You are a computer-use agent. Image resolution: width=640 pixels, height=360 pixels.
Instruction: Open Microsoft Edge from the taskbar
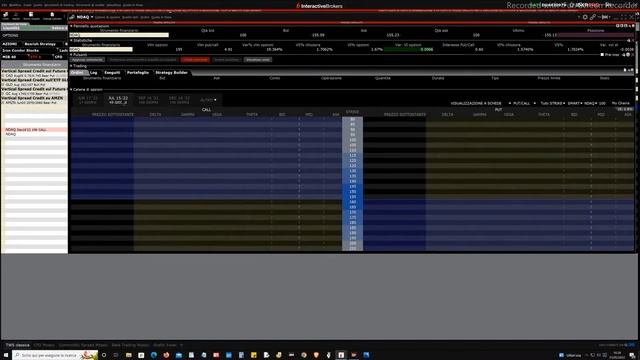click(153, 355)
